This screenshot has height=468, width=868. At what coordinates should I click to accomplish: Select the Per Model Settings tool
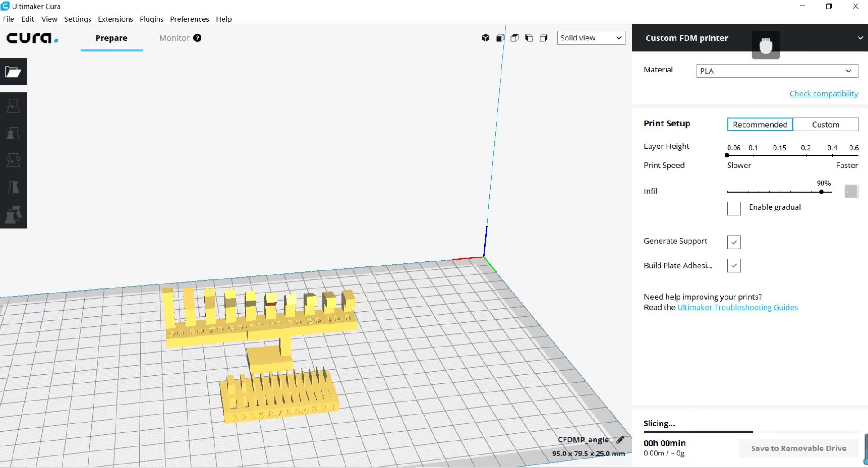coord(13,215)
